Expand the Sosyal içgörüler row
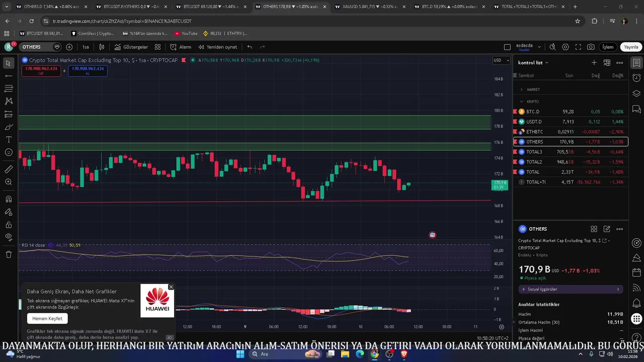 pyautogui.click(x=571, y=289)
